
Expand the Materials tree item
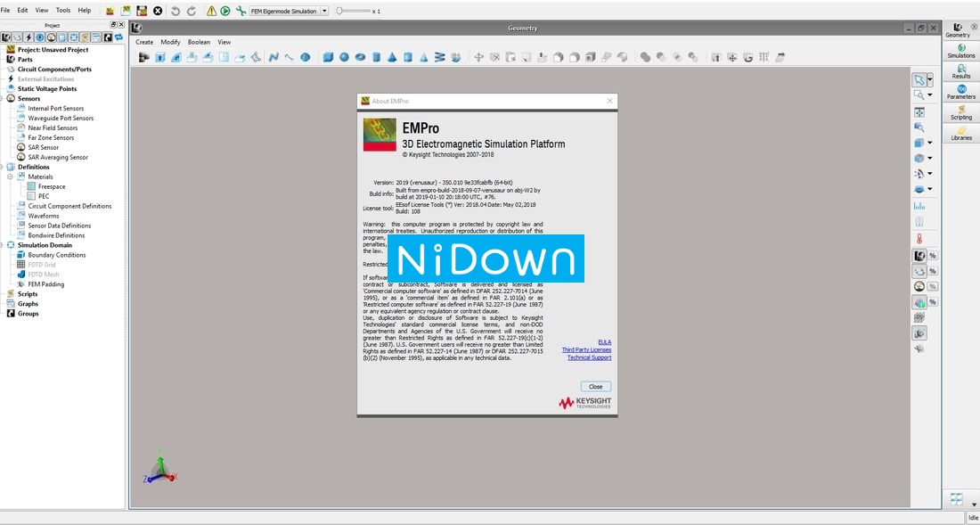10,176
